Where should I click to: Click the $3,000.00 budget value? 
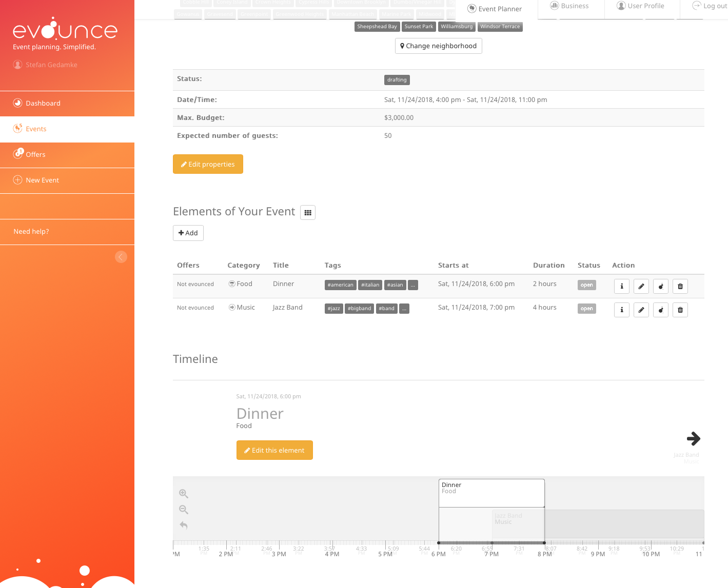click(x=399, y=118)
